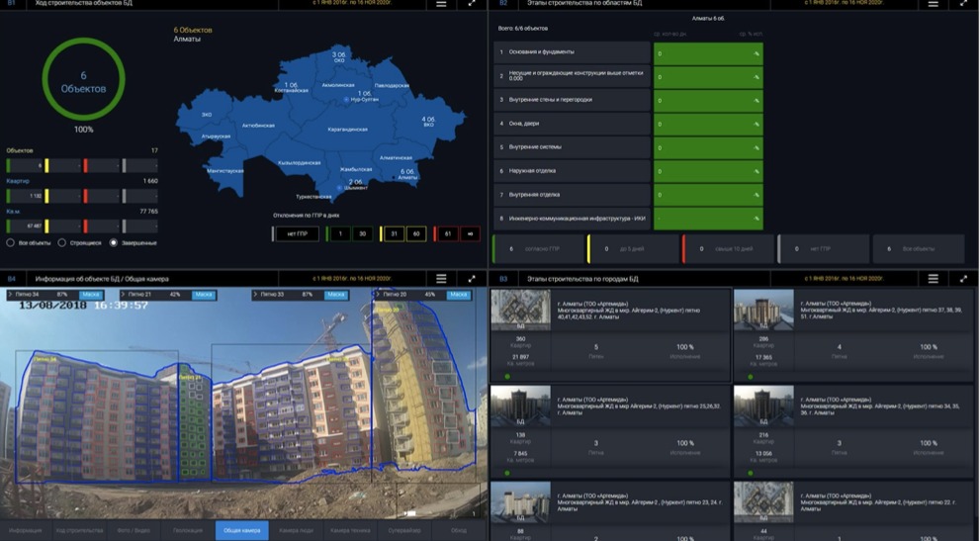
Task: Click the 'Маска' button for Пятно 33
Action: tap(336, 295)
